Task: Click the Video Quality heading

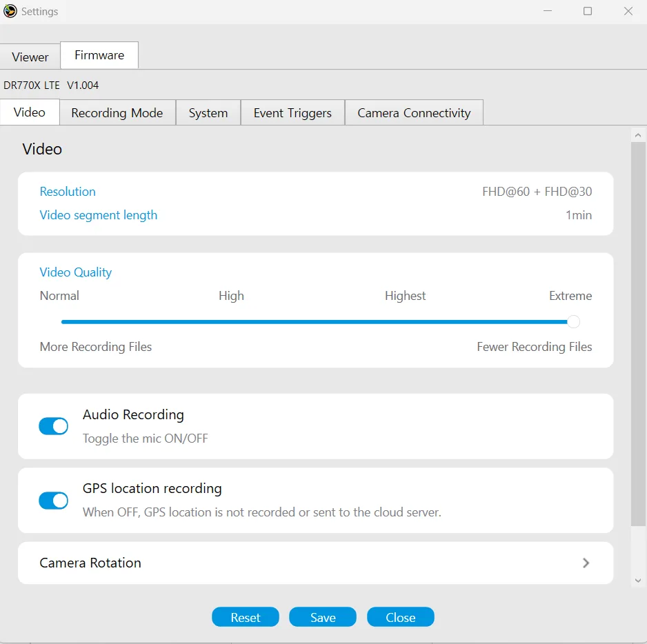Action: [75, 272]
